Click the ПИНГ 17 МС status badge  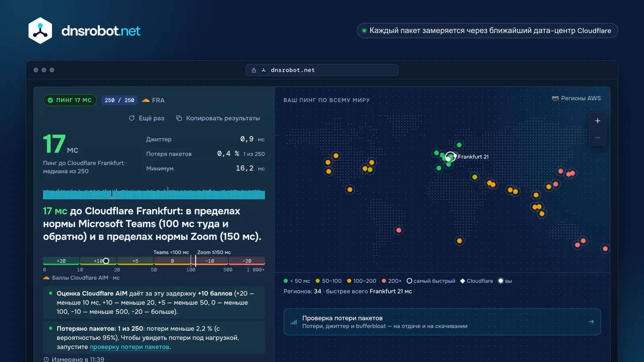[70, 100]
